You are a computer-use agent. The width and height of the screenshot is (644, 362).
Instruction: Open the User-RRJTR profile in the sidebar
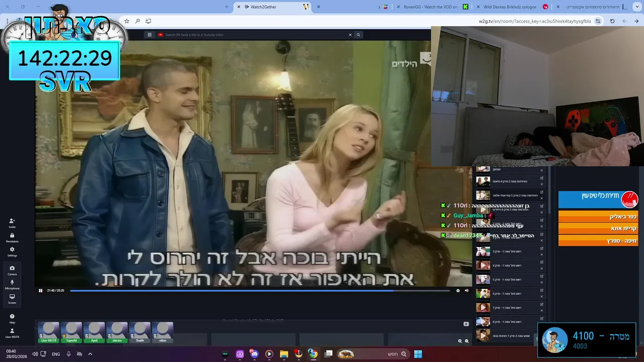click(x=12, y=333)
